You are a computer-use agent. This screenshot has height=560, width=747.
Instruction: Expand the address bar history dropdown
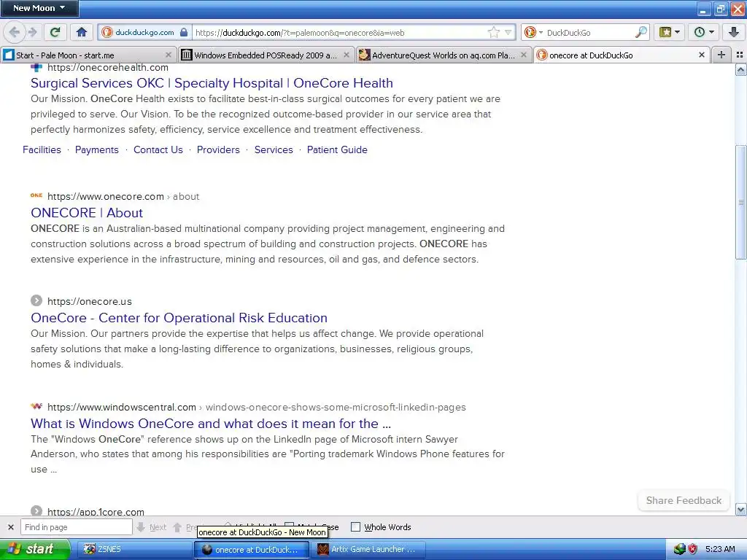(x=508, y=32)
